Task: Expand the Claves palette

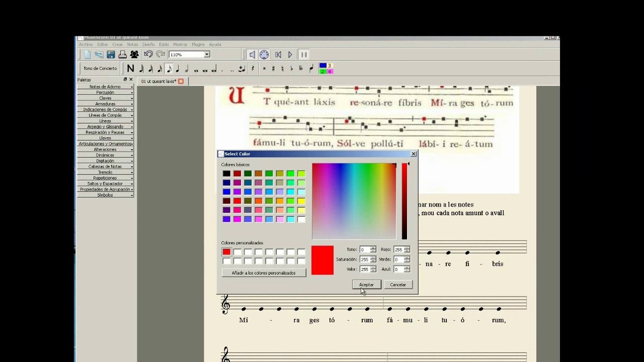Action: [105, 98]
